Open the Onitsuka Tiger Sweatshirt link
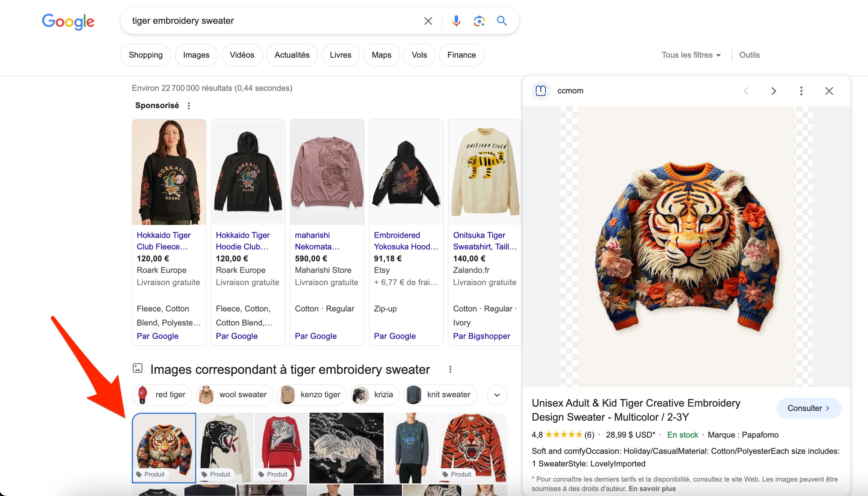Viewport: 868px width, 496px height. tap(484, 241)
